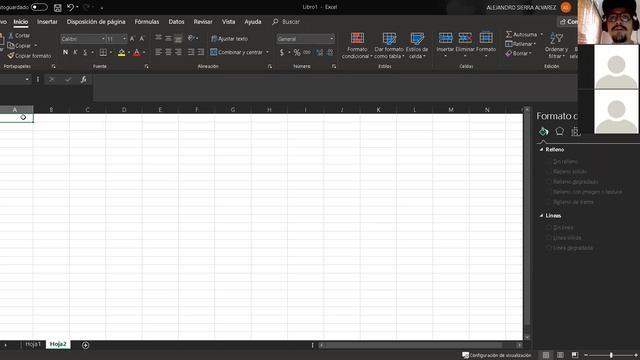Screen dimensions: 640x360
Task: Undo the last action
Action: click(70, 7)
